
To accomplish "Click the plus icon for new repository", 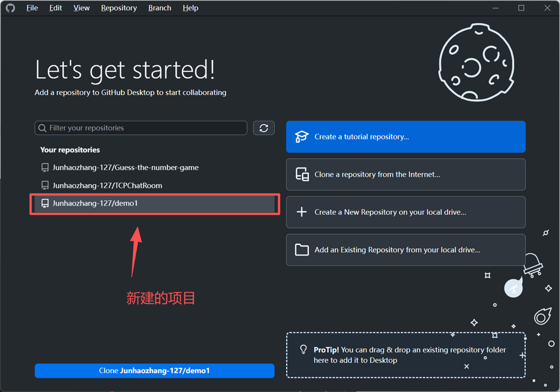I will pos(302,212).
